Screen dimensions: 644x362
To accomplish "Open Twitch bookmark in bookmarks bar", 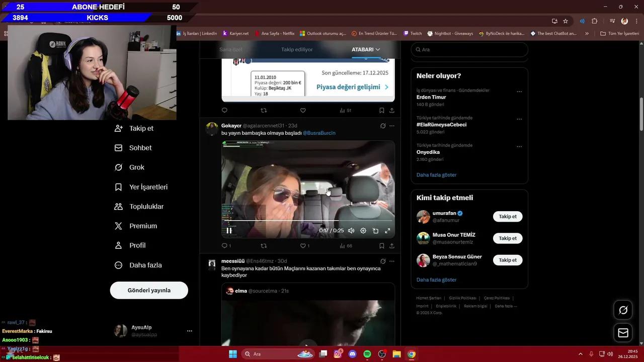I will (x=413, y=34).
